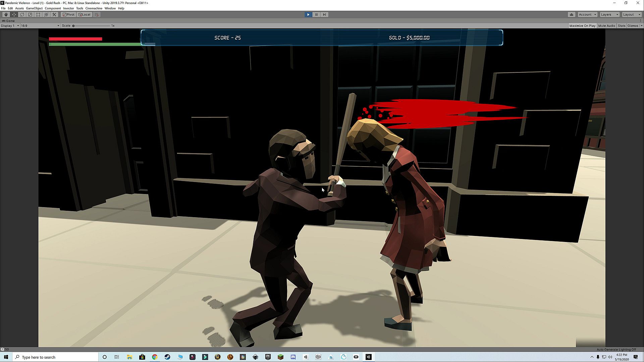
Task: Select the Rect Transform tool
Action: click(38, 14)
